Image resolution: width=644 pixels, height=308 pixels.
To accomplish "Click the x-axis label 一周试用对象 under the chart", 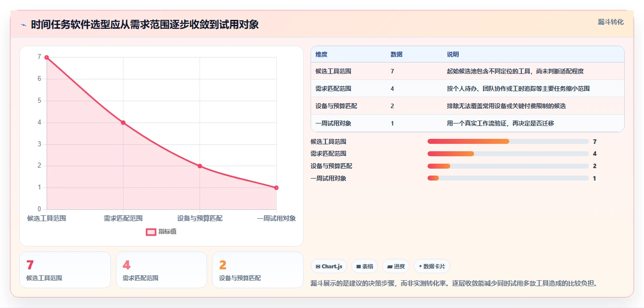I will tap(276, 218).
